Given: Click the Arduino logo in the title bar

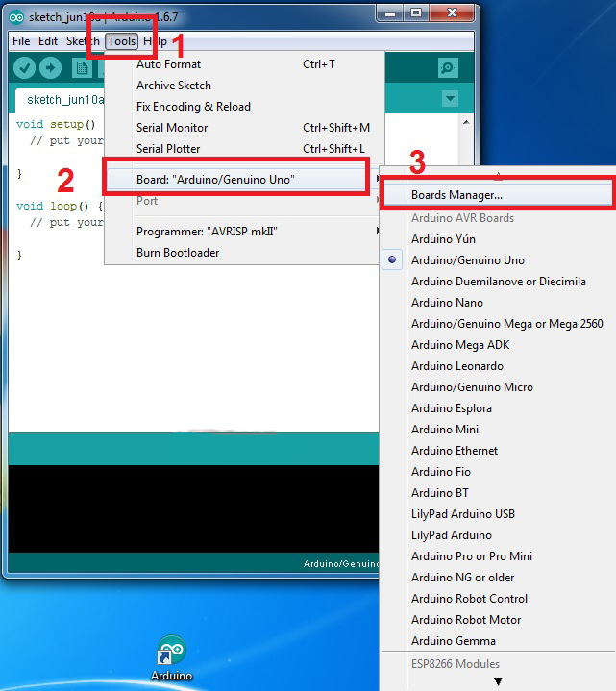Looking at the screenshot, I should pos(16,17).
